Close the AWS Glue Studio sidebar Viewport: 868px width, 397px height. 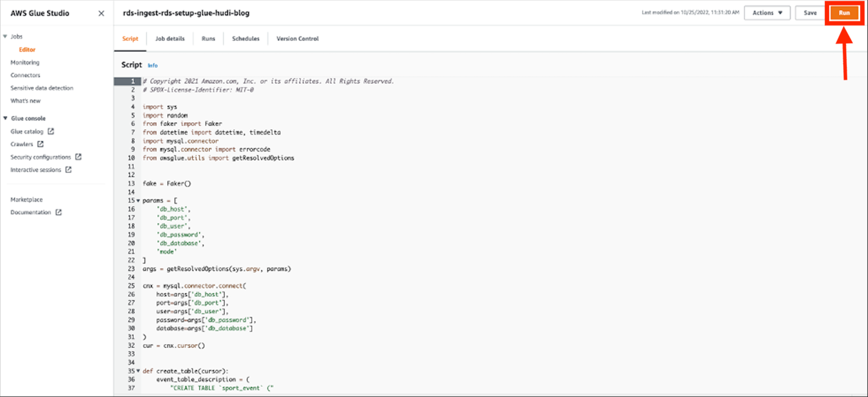[101, 13]
